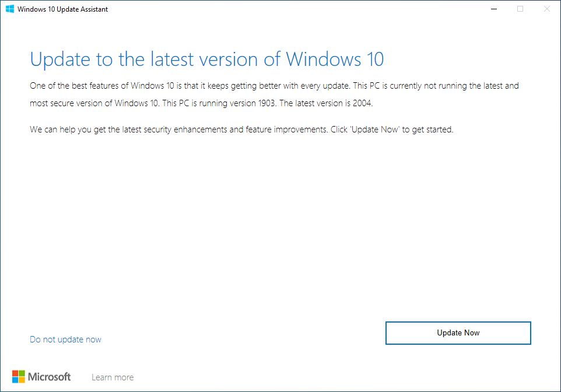Click the maximize button on the title bar
The image size is (561, 392).
tap(520, 9)
